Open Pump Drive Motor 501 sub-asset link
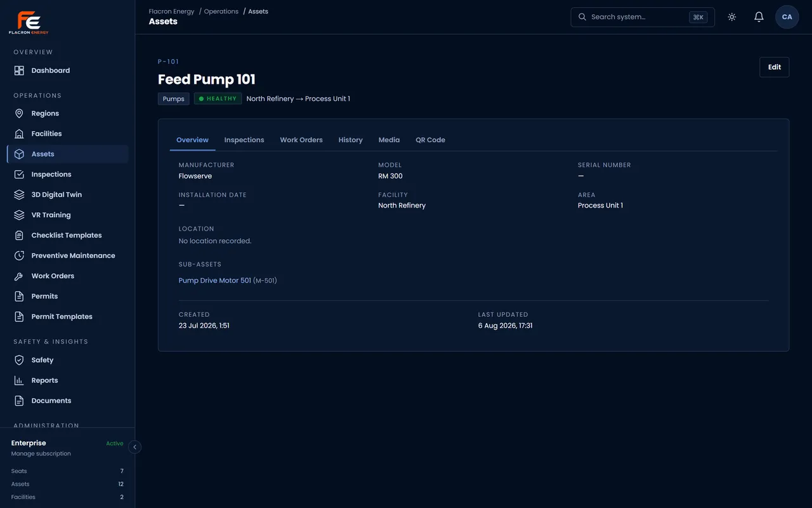 tap(215, 281)
